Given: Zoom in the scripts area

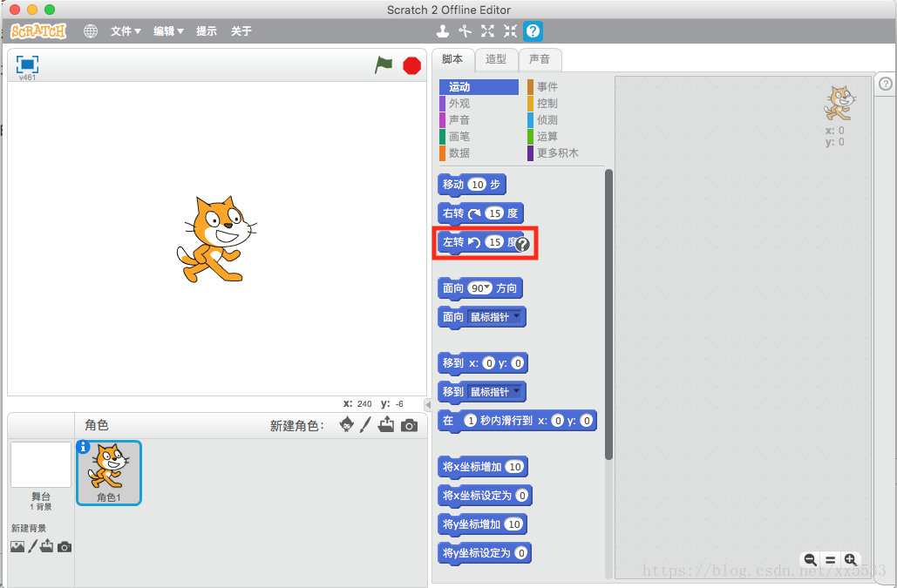Looking at the screenshot, I should pyautogui.click(x=850, y=560).
